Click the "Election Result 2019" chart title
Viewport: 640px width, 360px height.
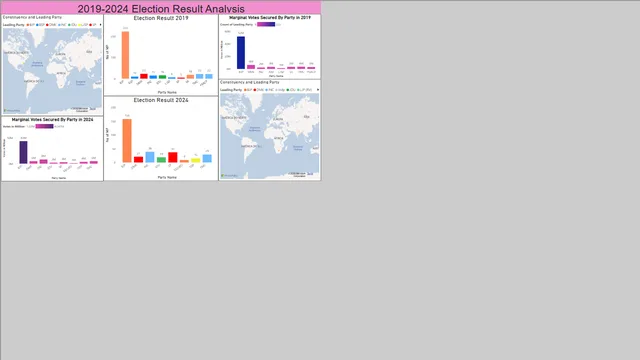(161, 18)
